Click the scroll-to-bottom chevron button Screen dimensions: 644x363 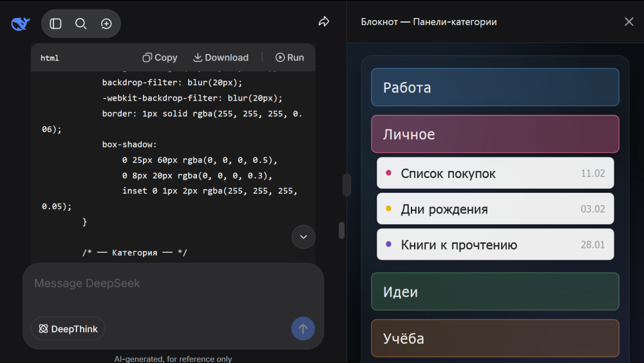tap(303, 237)
